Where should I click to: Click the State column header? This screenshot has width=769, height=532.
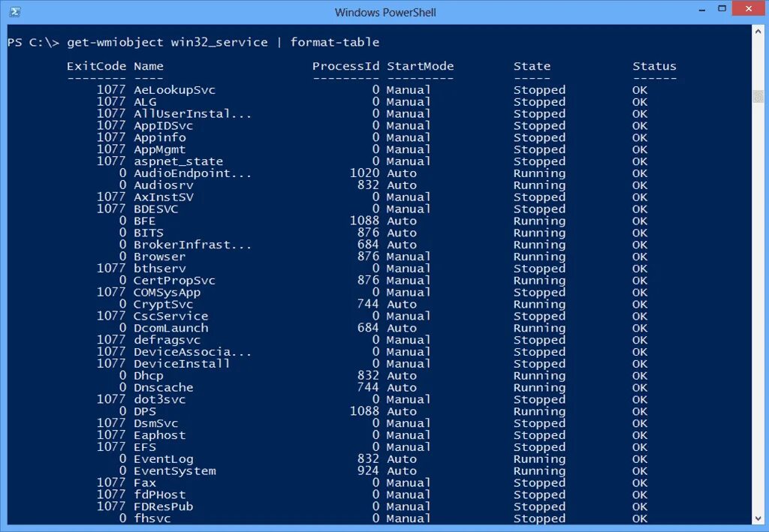(x=532, y=66)
